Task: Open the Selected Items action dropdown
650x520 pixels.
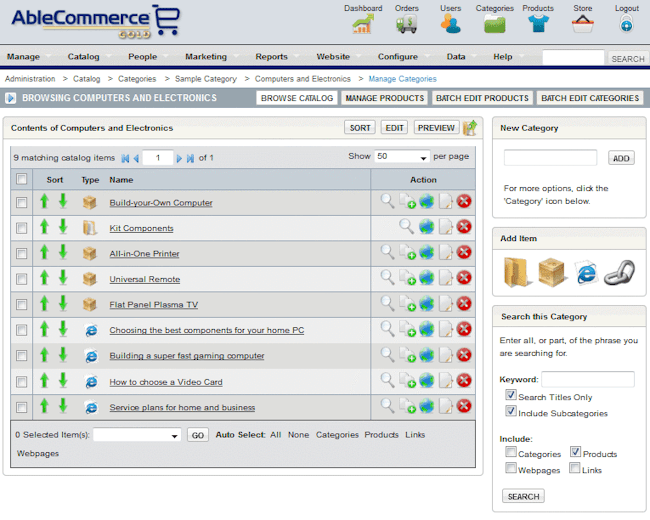Action: pos(137,435)
